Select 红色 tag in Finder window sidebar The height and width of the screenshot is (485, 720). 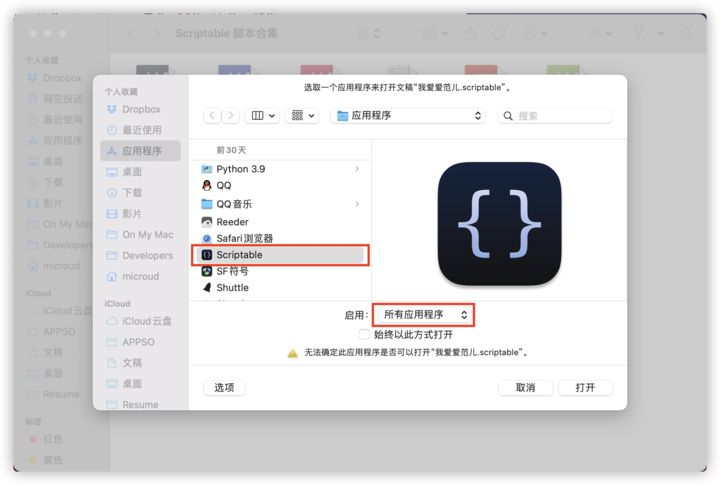(x=46, y=439)
